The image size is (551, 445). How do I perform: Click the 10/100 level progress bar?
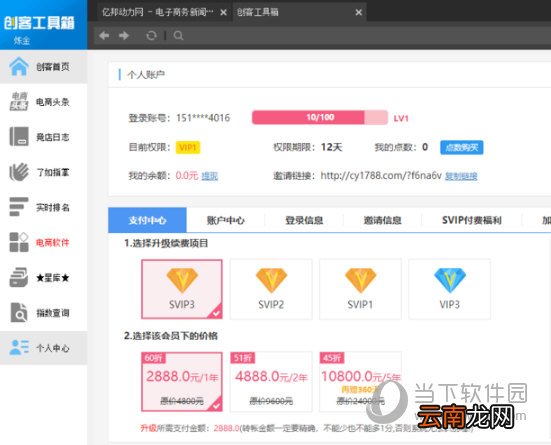320,117
